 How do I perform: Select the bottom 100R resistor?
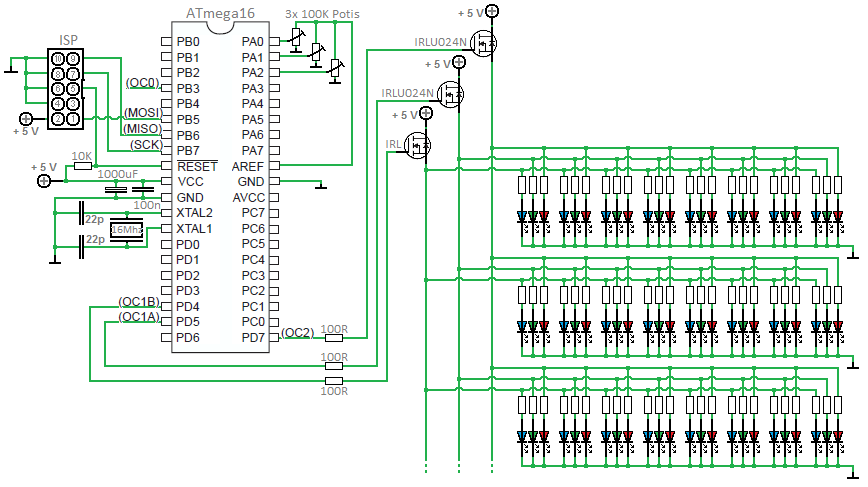pos(333,381)
